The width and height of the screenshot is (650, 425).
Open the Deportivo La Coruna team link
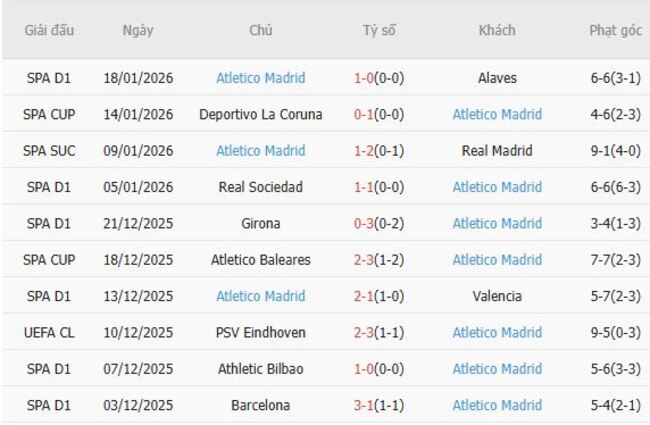click(261, 114)
